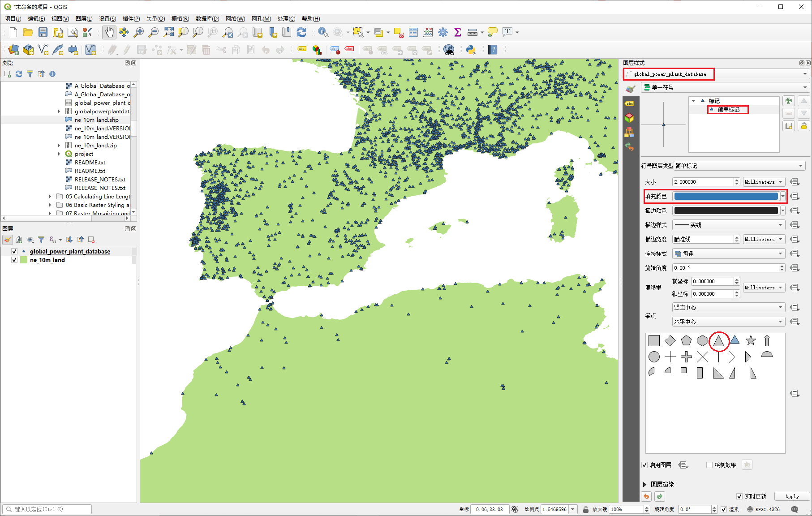This screenshot has height=516, width=812.
Task: Expand the 05 Calculating Line Lengths folder
Action: point(50,196)
